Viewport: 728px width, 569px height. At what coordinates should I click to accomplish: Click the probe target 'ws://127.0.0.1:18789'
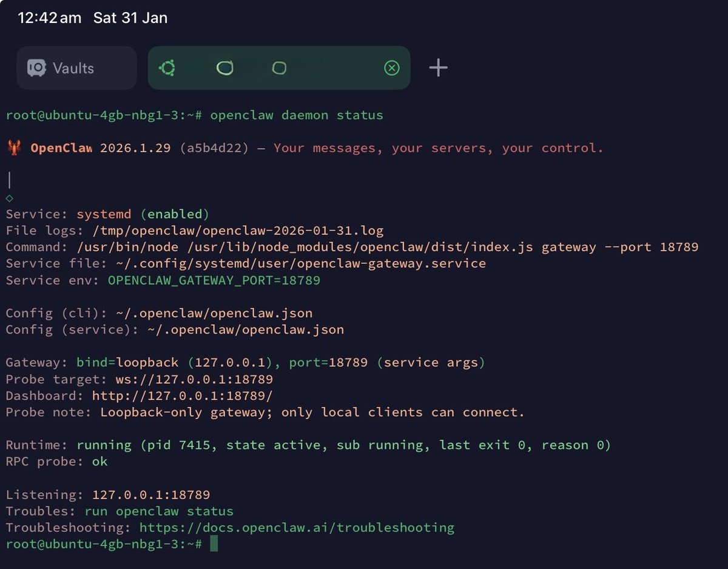pos(194,380)
